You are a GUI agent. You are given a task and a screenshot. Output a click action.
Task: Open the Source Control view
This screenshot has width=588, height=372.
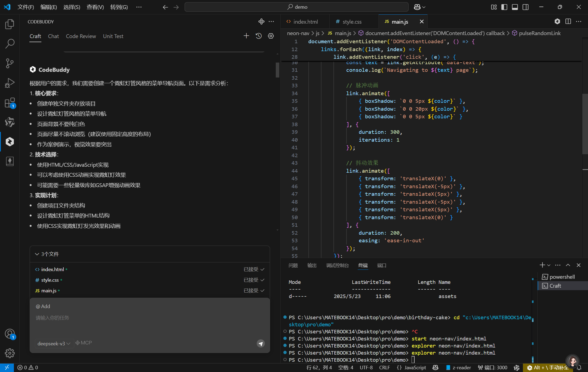pos(10,63)
